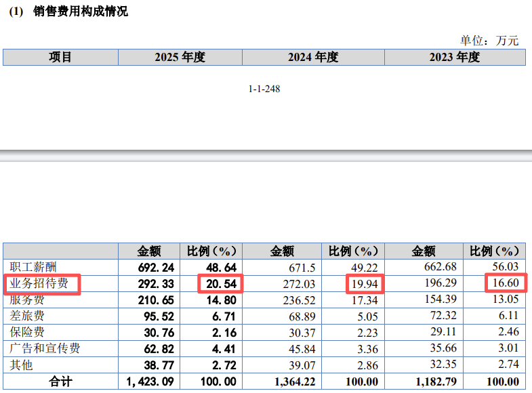Select the value 72.32
This screenshot has width=532, height=393.
443,315
